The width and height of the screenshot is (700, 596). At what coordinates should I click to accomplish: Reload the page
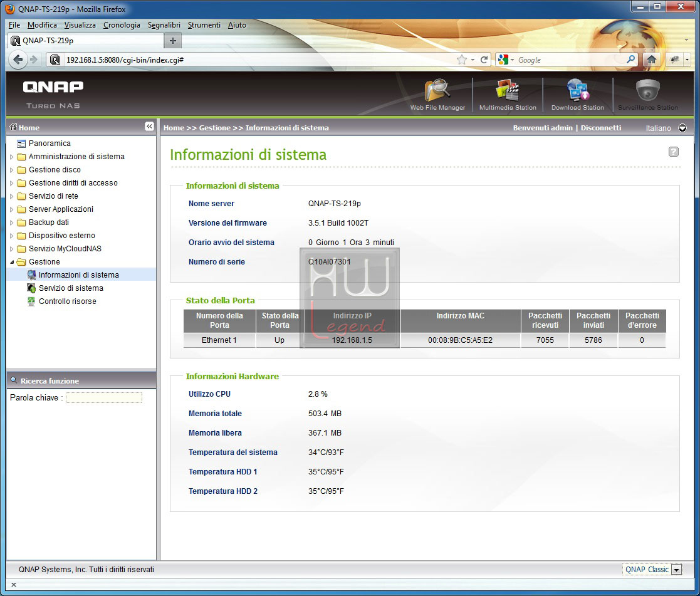(x=484, y=60)
